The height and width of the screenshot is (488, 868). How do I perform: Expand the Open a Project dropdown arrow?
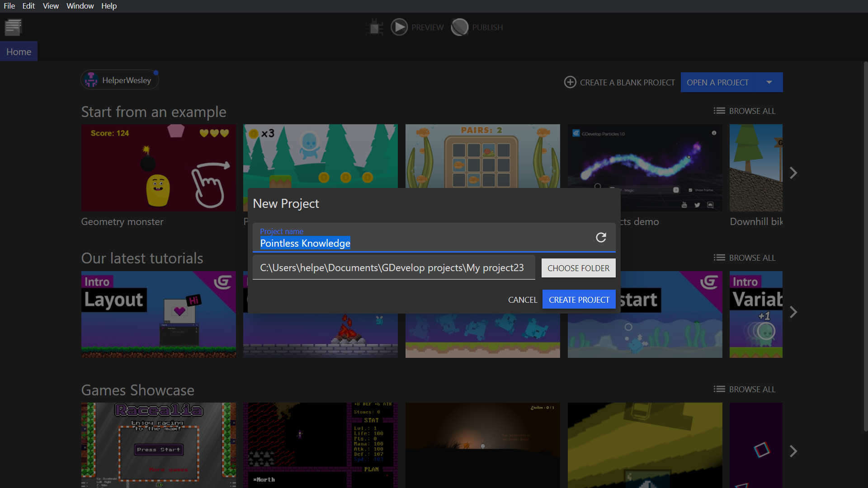pos(769,82)
